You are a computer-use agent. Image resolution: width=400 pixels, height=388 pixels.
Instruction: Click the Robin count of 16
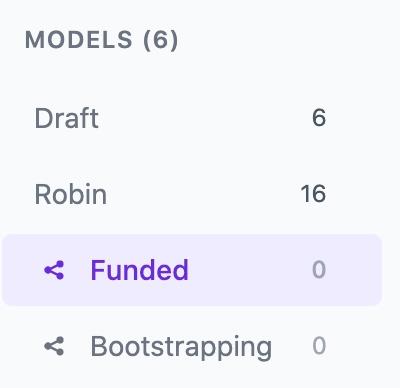coord(313,194)
